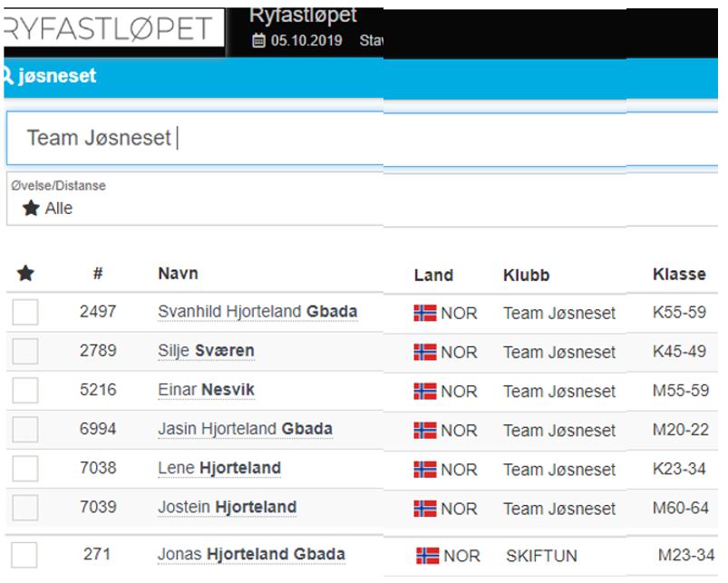The width and height of the screenshot is (728, 583).
Task: Click class M55-59
Action: 681,390
